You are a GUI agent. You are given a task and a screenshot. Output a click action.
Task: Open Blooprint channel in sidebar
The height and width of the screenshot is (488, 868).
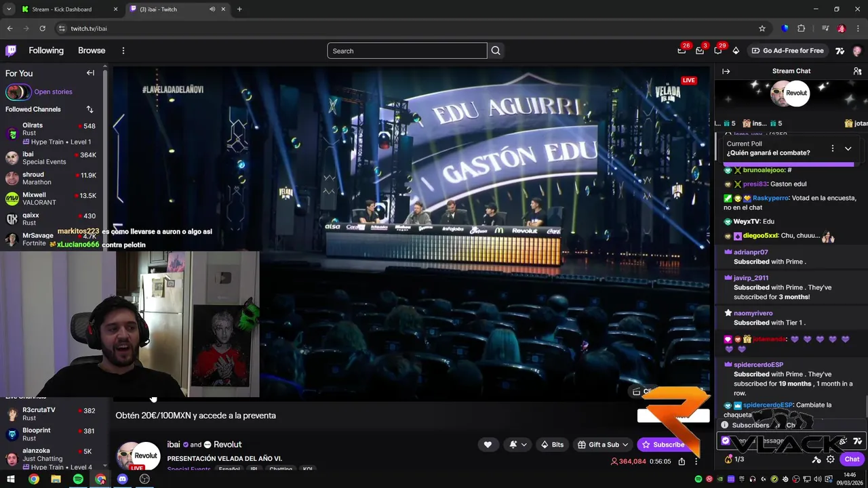click(x=51, y=434)
